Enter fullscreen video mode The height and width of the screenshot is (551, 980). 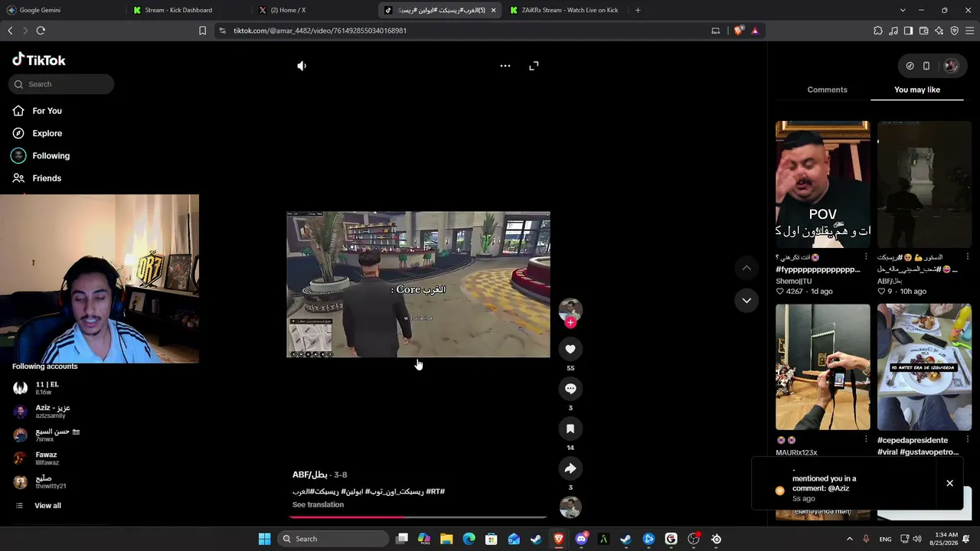coord(534,66)
